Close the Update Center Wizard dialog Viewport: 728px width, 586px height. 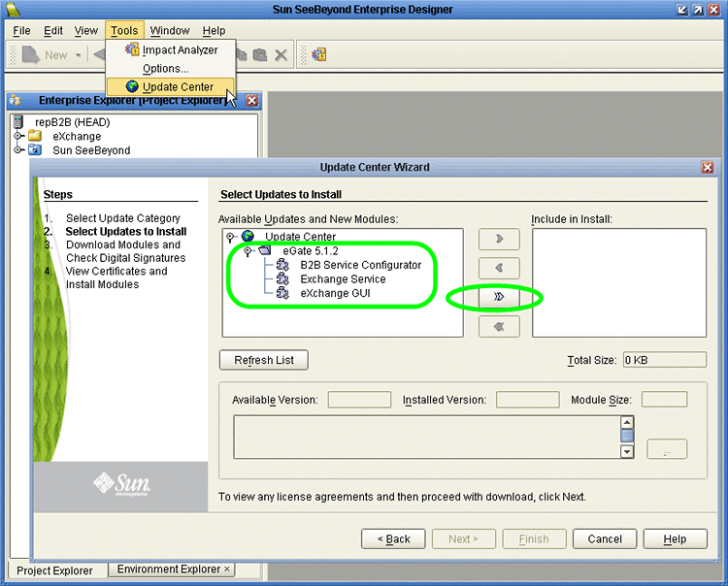[708, 167]
